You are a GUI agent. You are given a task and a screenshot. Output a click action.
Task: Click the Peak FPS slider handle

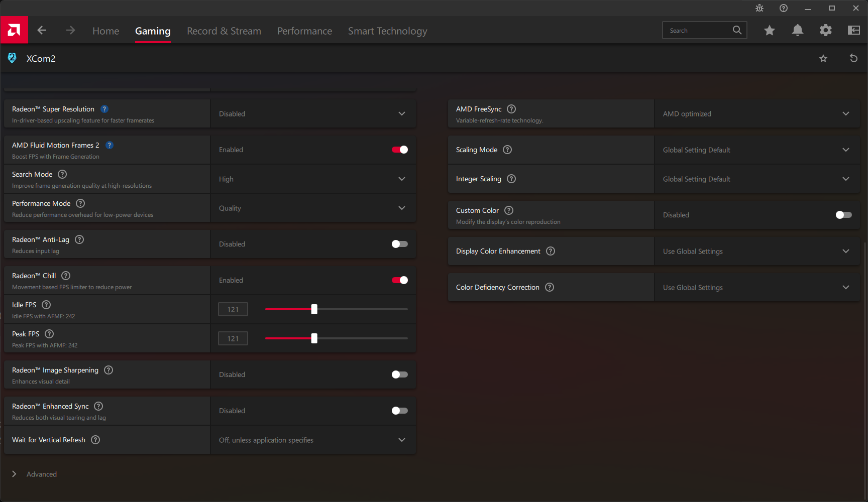(x=314, y=338)
